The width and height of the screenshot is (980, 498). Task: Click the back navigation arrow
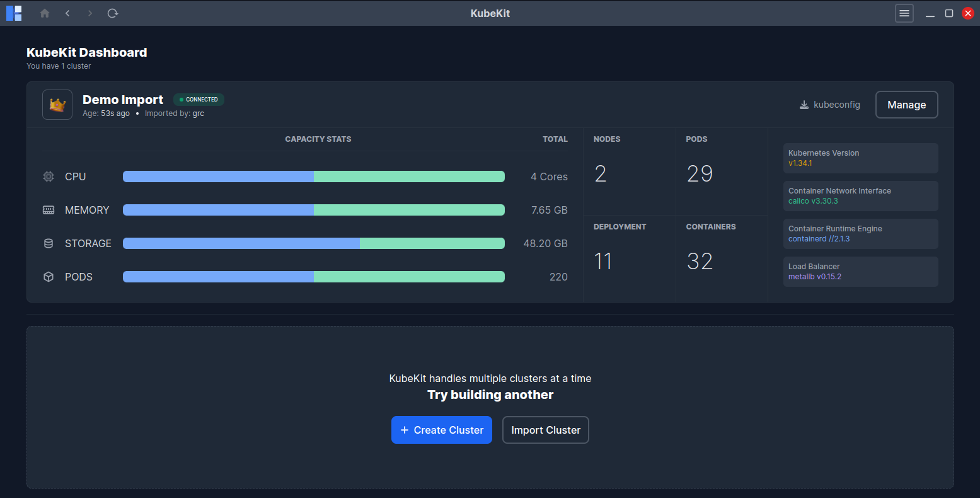(67, 13)
